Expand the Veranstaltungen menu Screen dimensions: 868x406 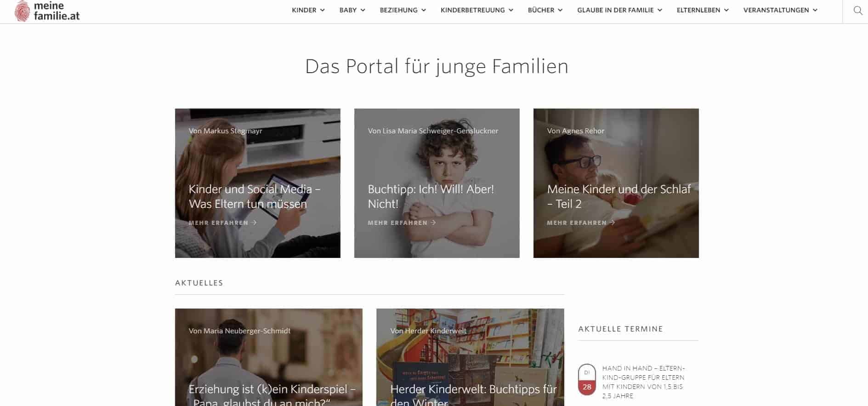[780, 10]
